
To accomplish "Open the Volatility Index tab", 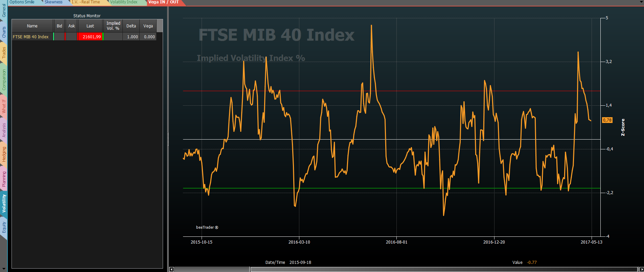I will [x=124, y=2].
